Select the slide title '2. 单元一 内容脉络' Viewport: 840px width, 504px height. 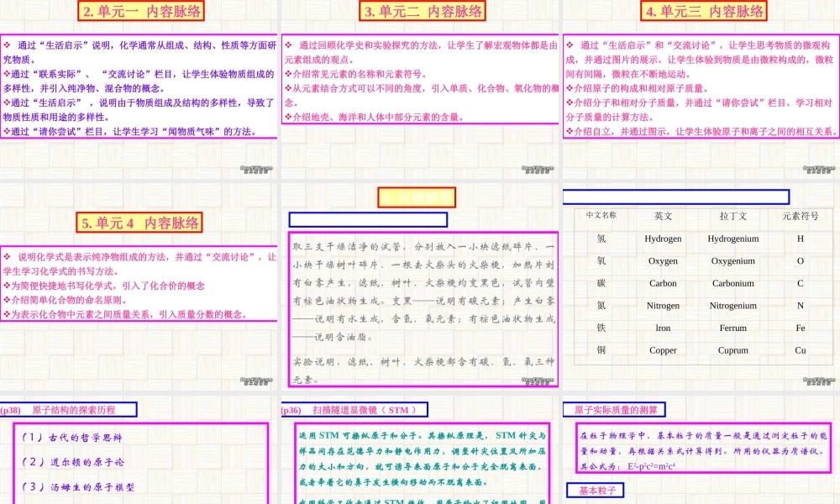(x=141, y=11)
